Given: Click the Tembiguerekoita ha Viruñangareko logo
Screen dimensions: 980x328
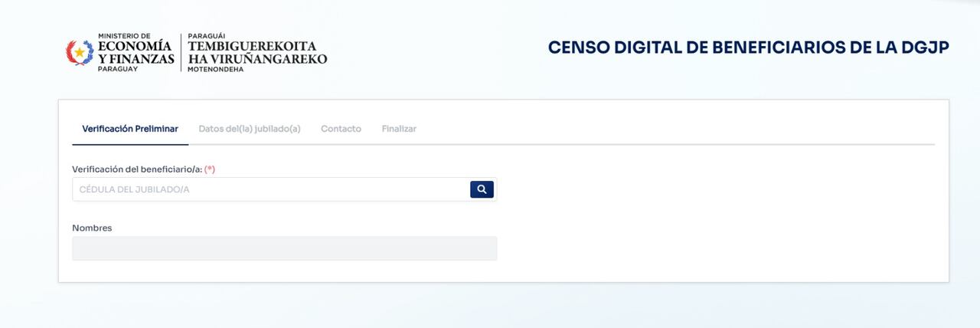Looking at the screenshot, I should point(257,52).
